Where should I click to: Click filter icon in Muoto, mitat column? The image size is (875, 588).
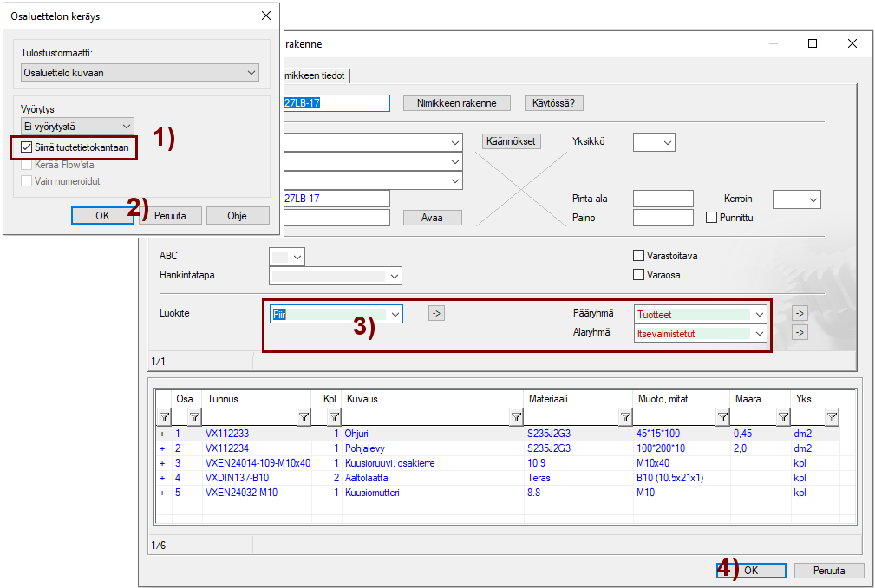coord(722,417)
